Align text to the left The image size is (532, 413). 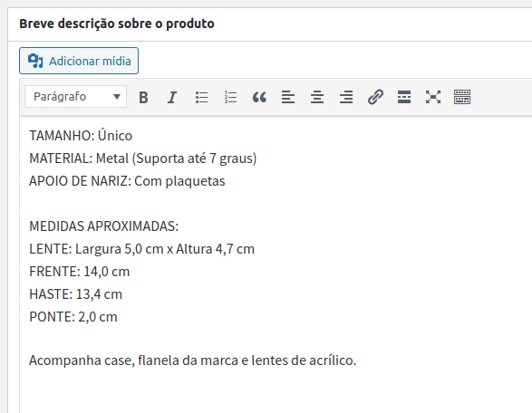point(288,97)
